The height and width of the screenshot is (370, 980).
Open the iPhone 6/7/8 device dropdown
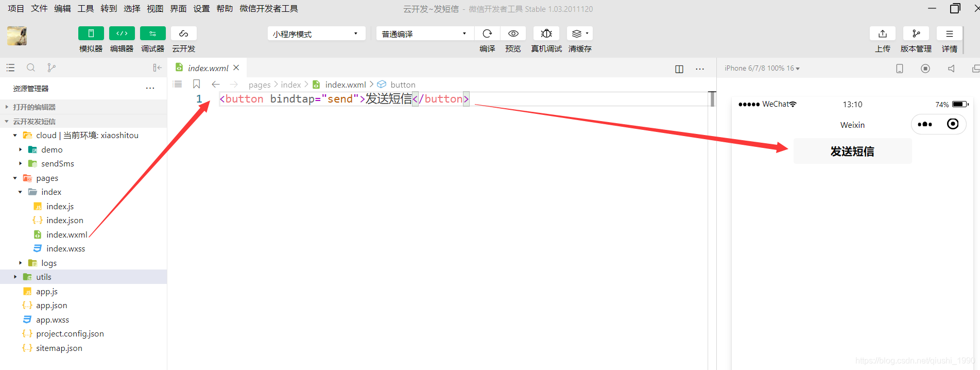point(762,68)
